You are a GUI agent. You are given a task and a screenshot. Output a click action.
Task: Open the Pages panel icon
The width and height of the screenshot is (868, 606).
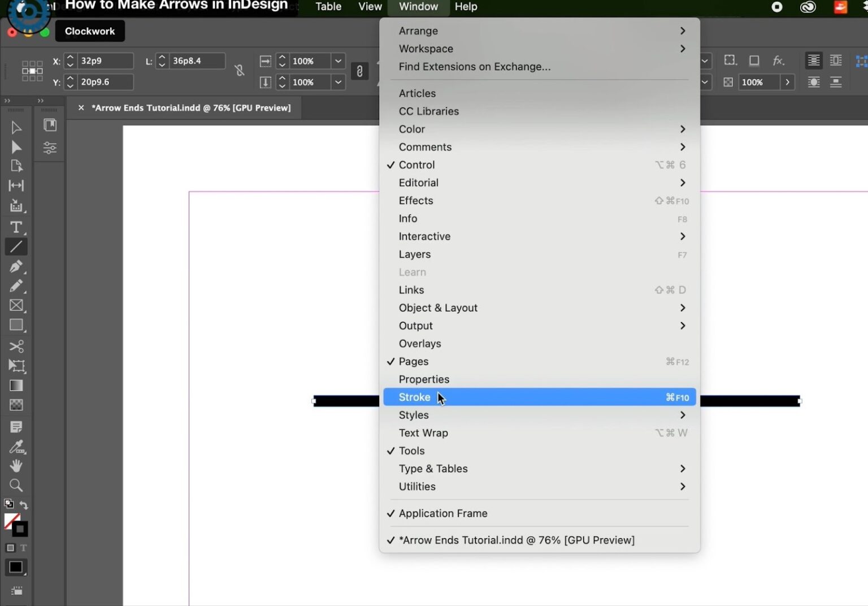coord(50,125)
